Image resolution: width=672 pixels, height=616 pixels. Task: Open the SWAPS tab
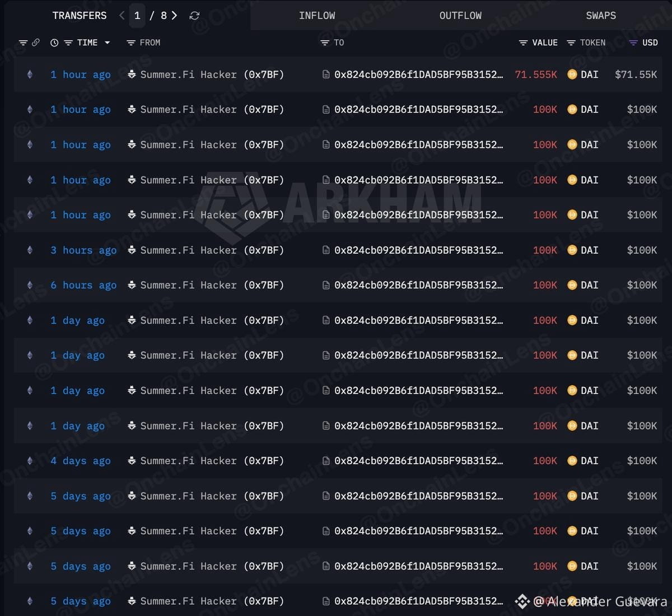(x=601, y=16)
